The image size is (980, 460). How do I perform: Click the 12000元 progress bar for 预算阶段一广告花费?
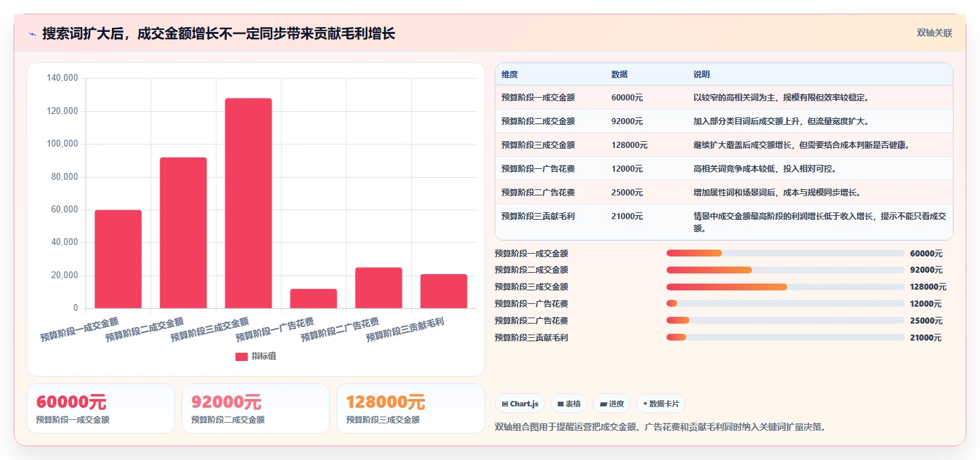(785, 303)
